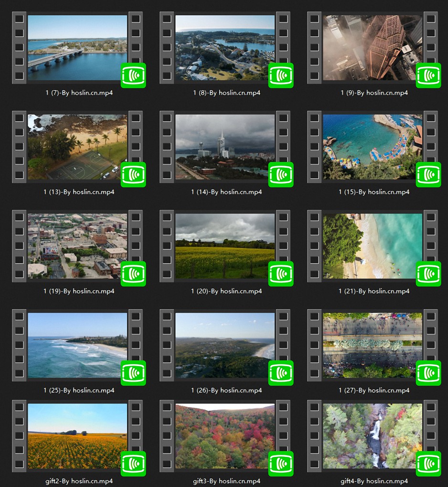This screenshot has width=448, height=487.
Task: Select the top-down beach thumbnail 1 (21)
Action: 373,246
